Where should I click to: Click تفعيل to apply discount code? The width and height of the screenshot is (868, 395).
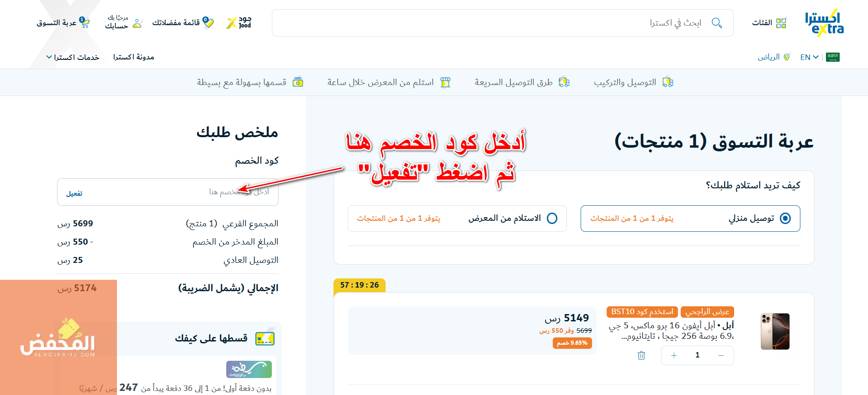(x=74, y=193)
